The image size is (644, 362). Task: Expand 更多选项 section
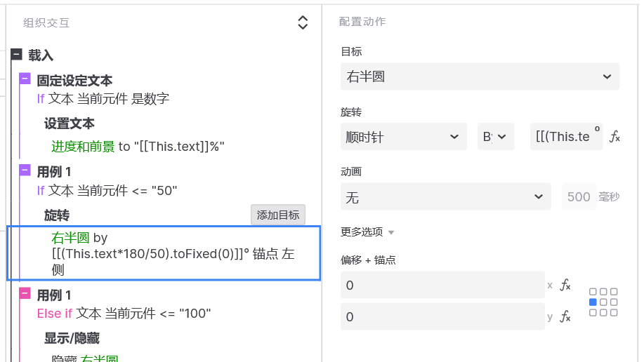(x=367, y=232)
